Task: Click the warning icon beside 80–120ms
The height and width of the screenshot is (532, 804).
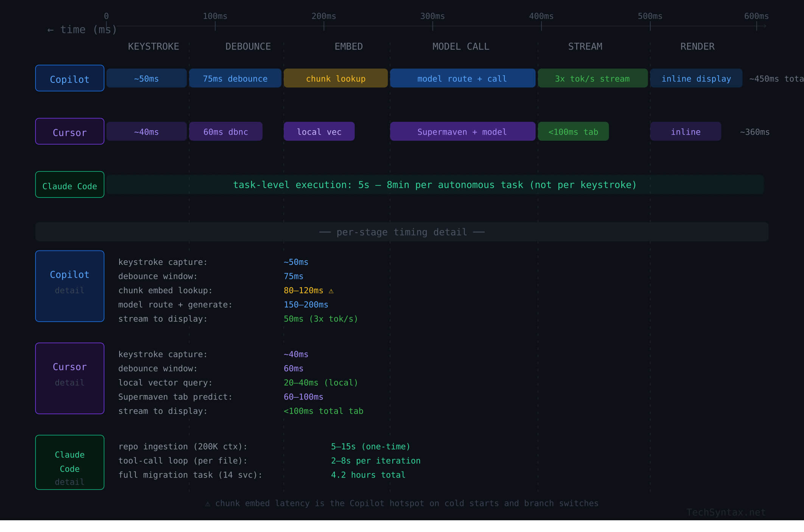Action: pyautogui.click(x=331, y=291)
